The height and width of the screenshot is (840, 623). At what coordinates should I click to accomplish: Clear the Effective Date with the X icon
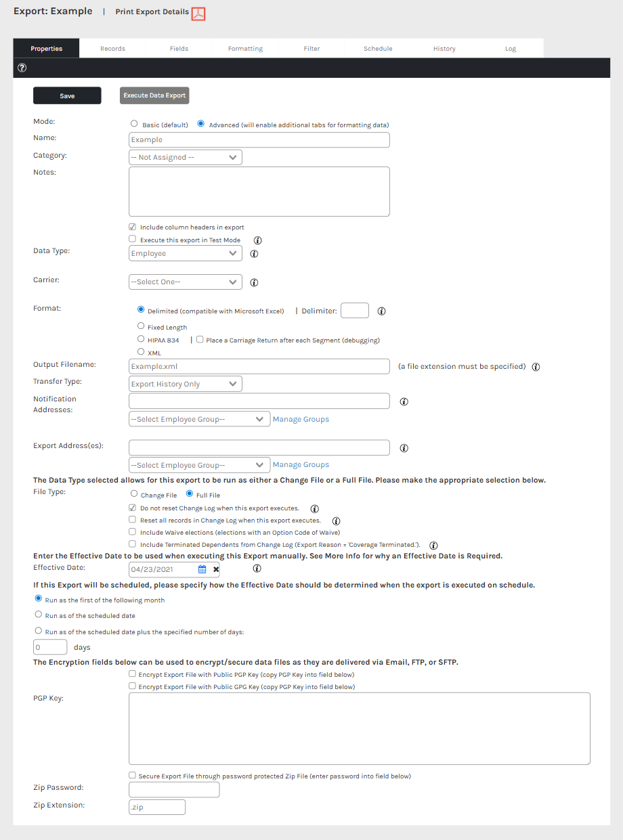coord(216,569)
